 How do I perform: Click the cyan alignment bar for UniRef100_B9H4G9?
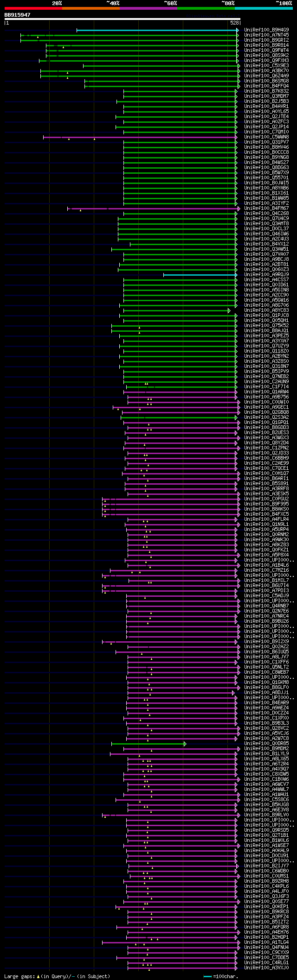[156, 30]
